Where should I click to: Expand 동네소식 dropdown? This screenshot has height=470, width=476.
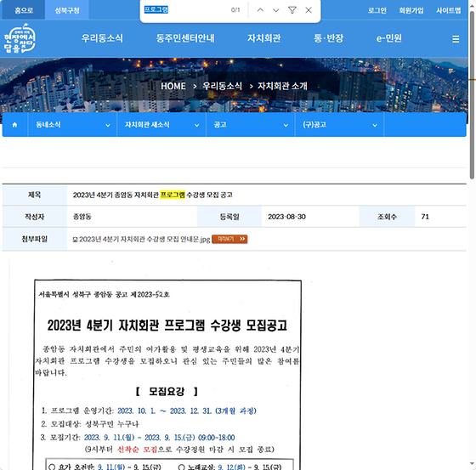(x=72, y=125)
